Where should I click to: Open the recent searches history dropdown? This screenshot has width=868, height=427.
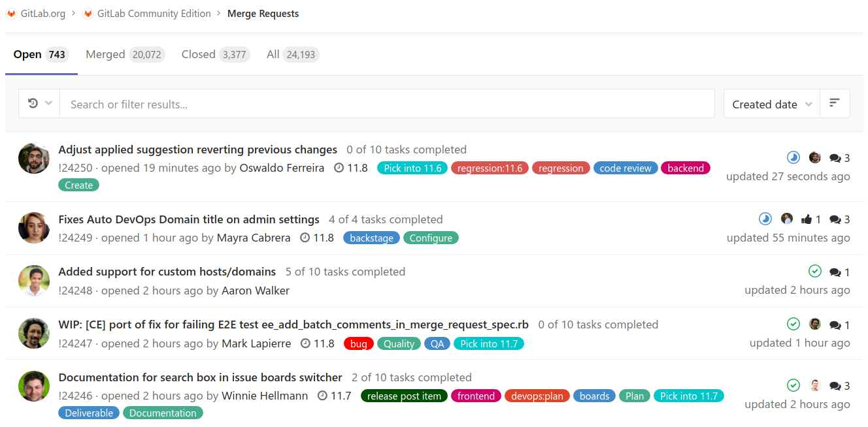[39, 104]
